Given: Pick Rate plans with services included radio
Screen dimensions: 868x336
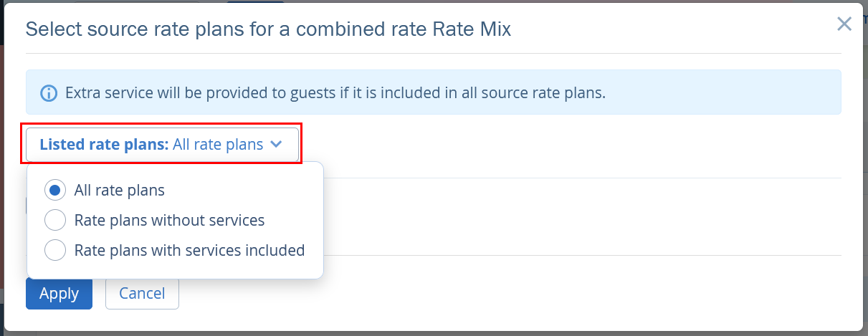Looking at the screenshot, I should click(x=55, y=251).
